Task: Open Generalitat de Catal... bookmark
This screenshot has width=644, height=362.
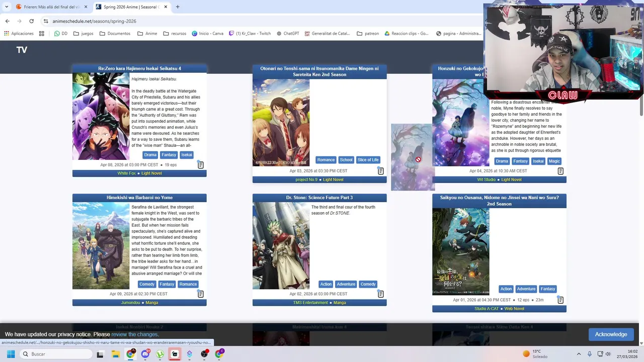Action: pos(327,34)
